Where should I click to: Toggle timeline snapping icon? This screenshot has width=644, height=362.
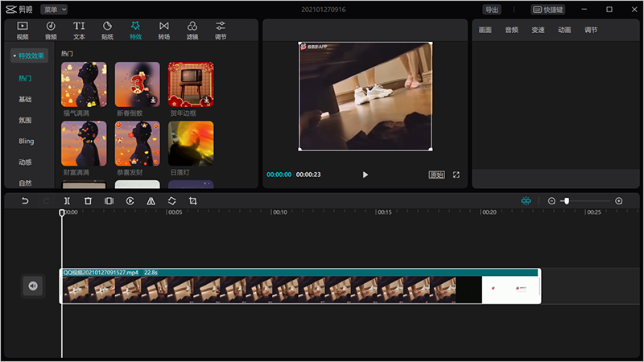526,201
